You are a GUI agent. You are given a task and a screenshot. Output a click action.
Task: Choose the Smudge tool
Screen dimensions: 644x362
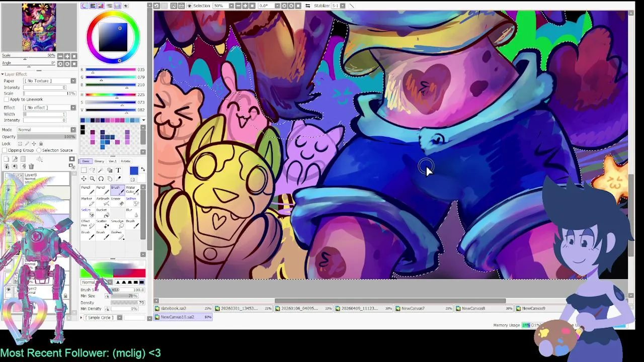[117, 224]
